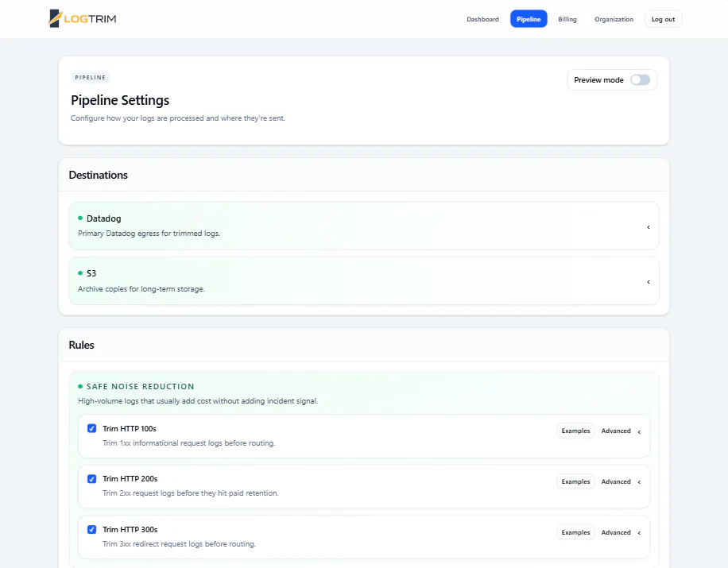This screenshot has width=728, height=568.
Task: Click the LogTrim logo
Action: coord(82,18)
